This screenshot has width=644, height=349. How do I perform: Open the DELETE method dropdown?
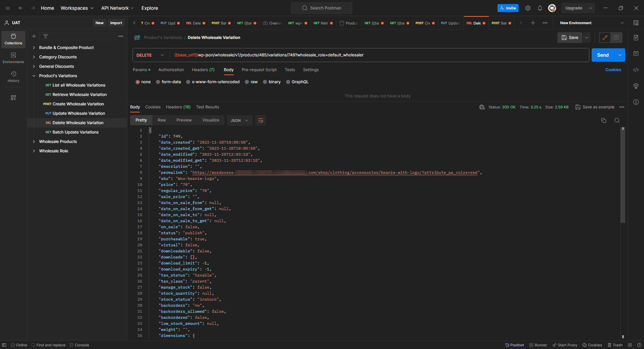pos(151,55)
